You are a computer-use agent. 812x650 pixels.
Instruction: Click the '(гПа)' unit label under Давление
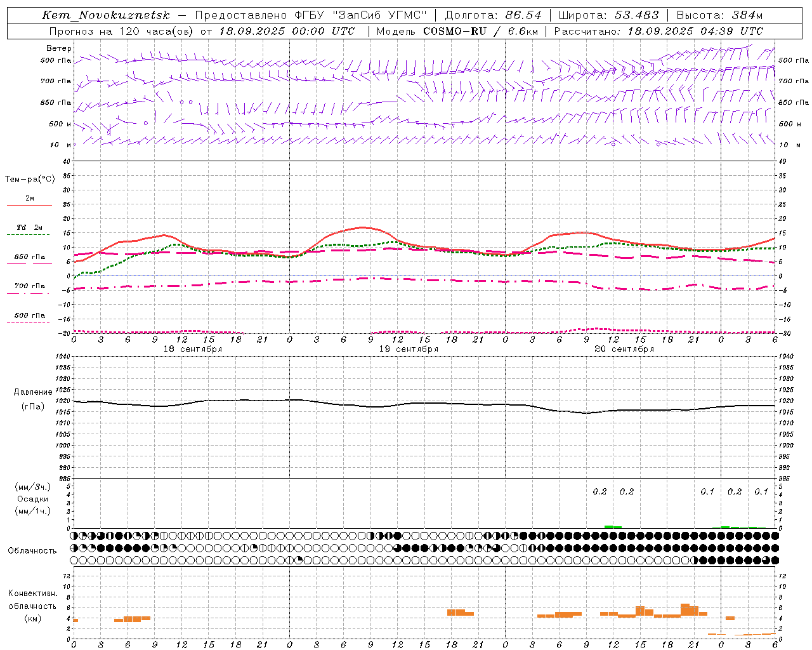pyautogui.click(x=33, y=406)
